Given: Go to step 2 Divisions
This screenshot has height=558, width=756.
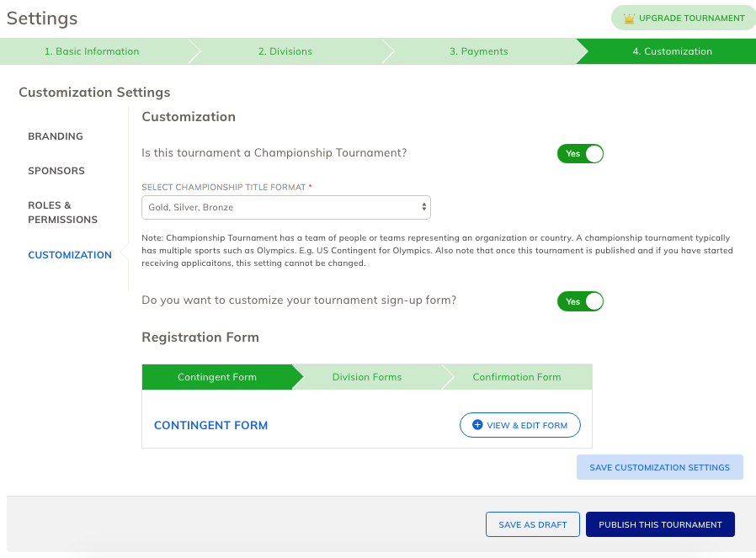Looking at the screenshot, I should (285, 51).
